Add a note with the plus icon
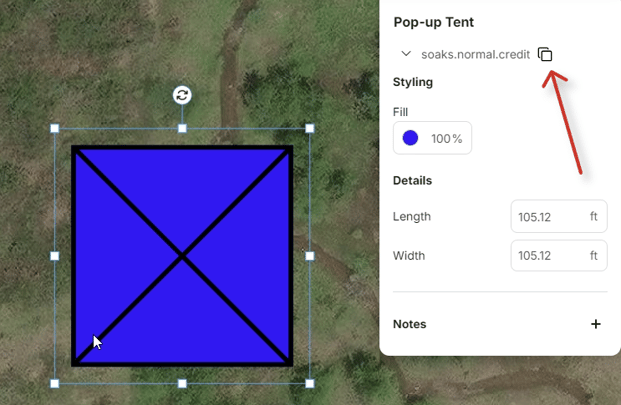Viewport: 621px width, 405px height. pos(596,324)
